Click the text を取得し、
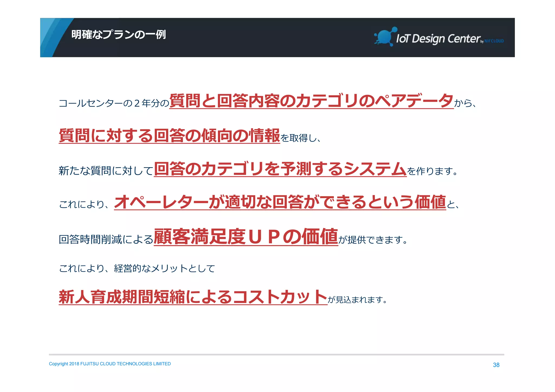This screenshot has height=392, width=555. point(301,138)
